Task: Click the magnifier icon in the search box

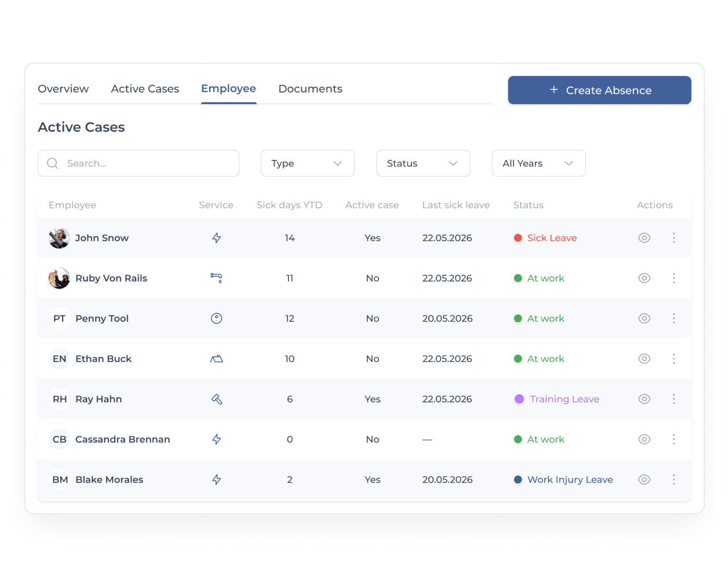Action: [x=53, y=163]
